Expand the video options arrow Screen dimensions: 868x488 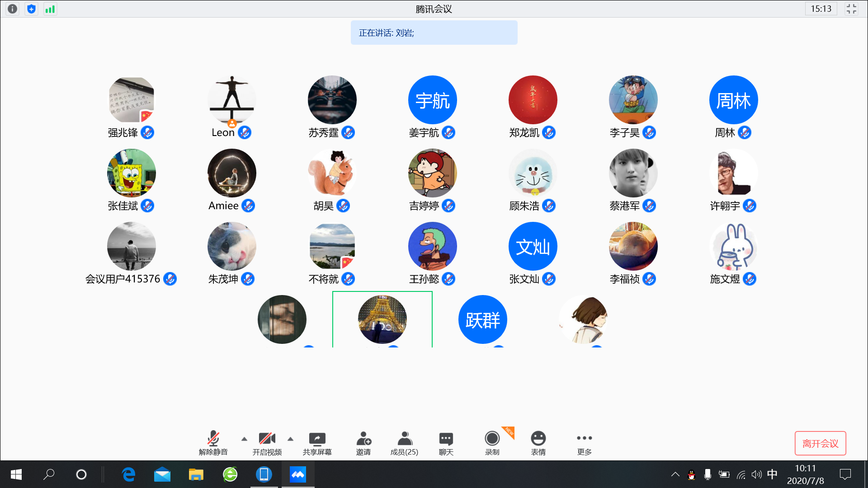pyautogui.click(x=291, y=439)
